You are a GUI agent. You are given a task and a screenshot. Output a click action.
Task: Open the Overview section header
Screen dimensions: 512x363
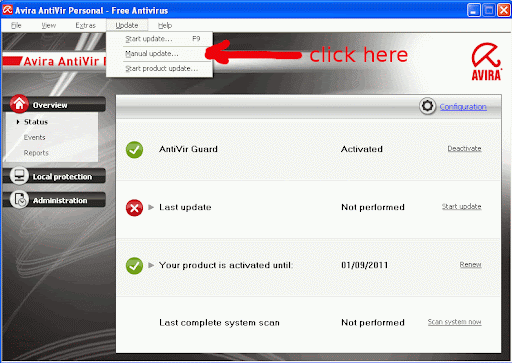tap(54, 105)
